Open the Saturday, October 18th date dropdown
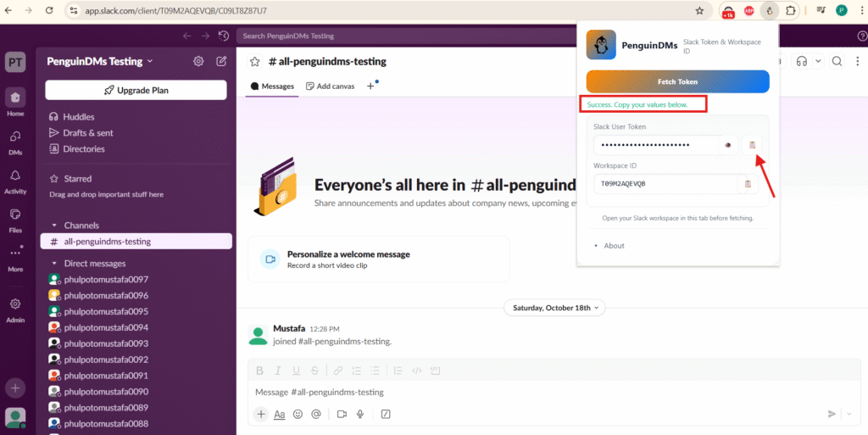This screenshot has height=435, width=868. pos(556,308)
